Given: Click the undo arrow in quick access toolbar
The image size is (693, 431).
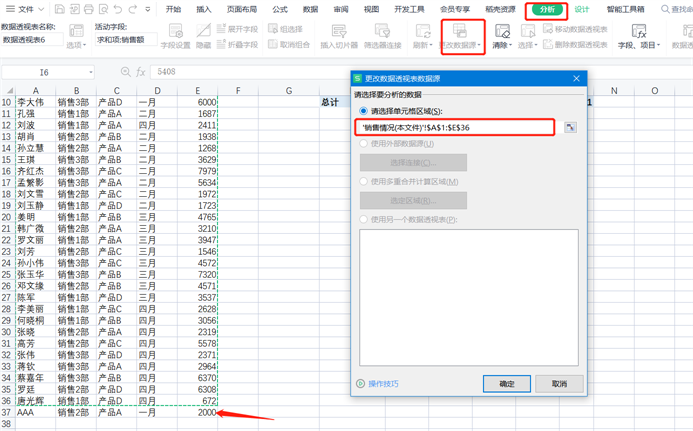Looking at the screenshot, I should point(117,9).
